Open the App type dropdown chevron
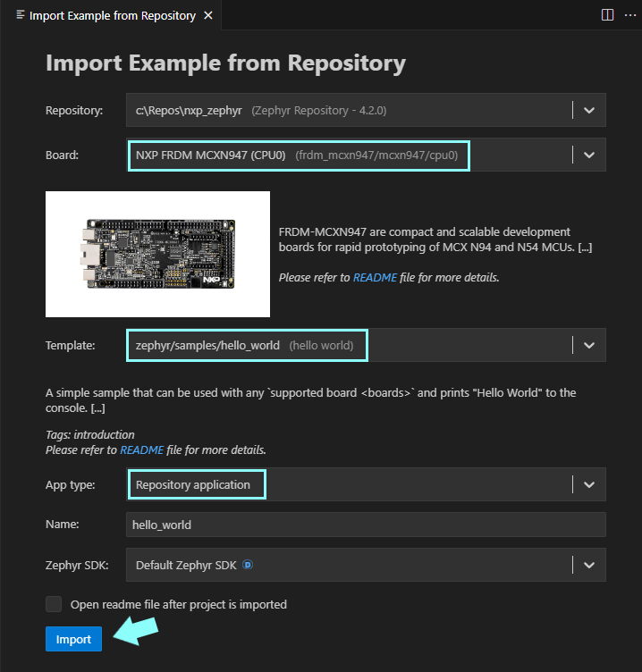 click(x=589, y=484)
